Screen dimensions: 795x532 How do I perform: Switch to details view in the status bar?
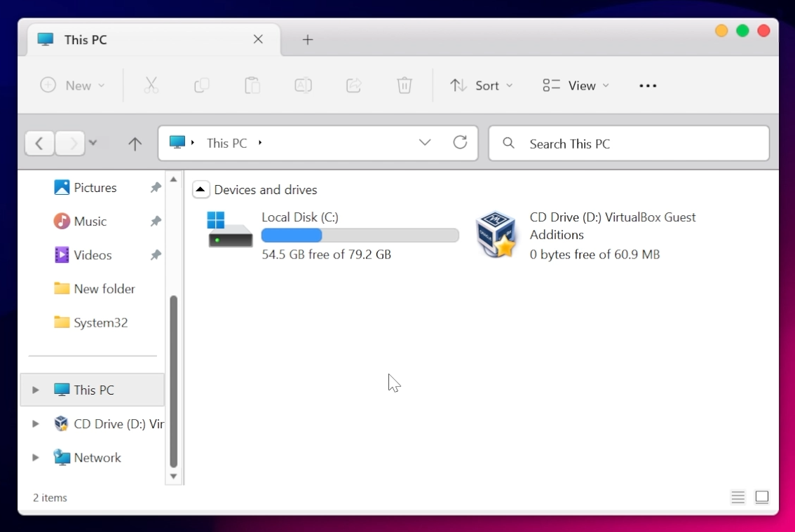(738, 497)
